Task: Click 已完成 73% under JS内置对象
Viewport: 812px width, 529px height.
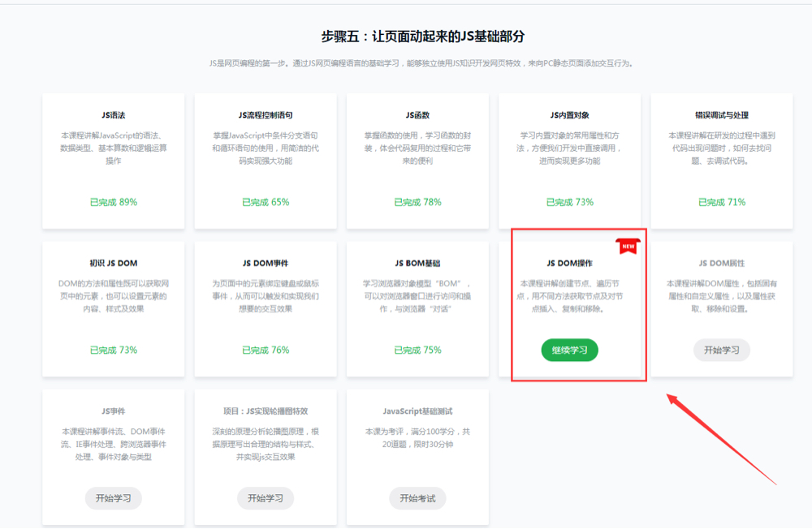Action: pos(570,202)
